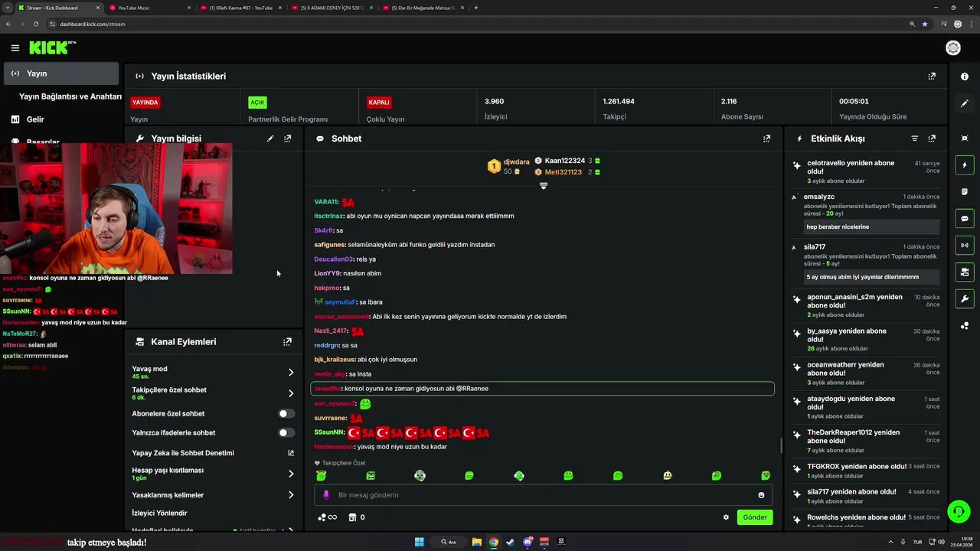Screen dimensions: 980x551
Task: Toggle Abonelere özel sohbet switch
Action: click(x=286, y=413)
